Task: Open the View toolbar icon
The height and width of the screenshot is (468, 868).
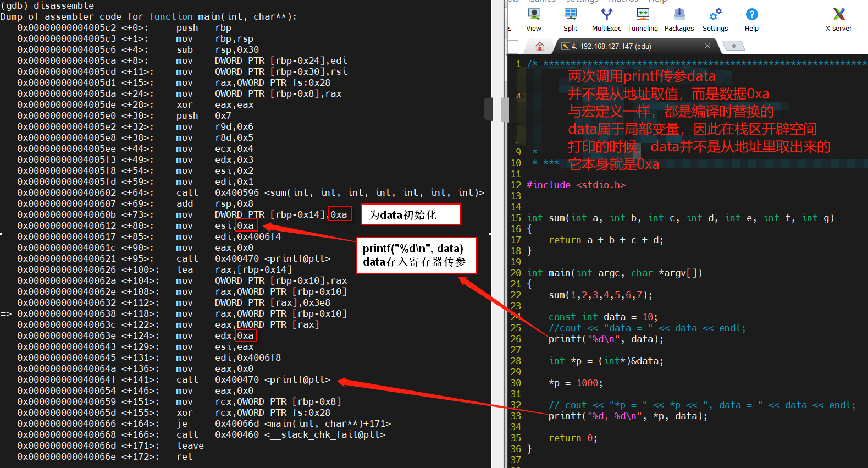Action: point(533,20)
